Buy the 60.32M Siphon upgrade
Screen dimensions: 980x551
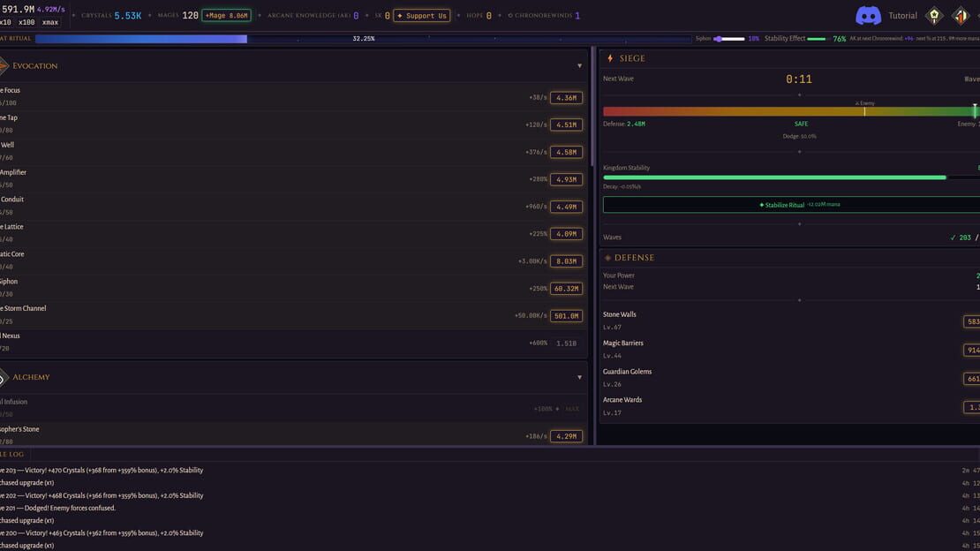(x=566, y=289)
